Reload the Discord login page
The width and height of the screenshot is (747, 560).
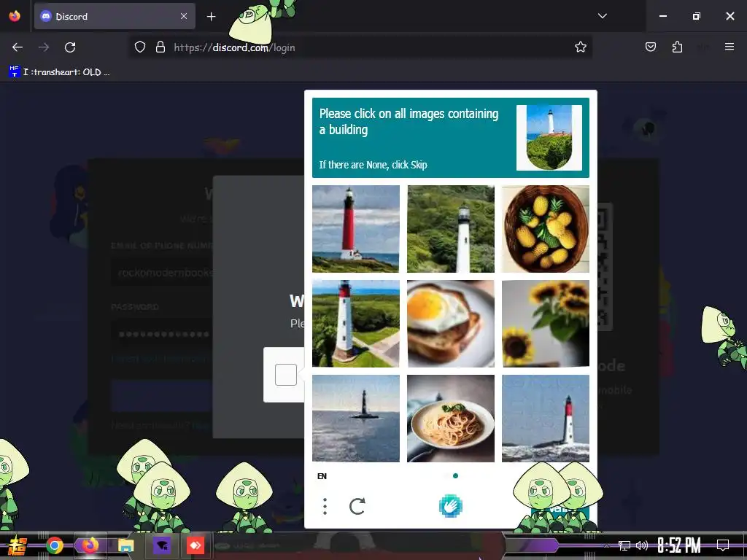coord(70,47)
